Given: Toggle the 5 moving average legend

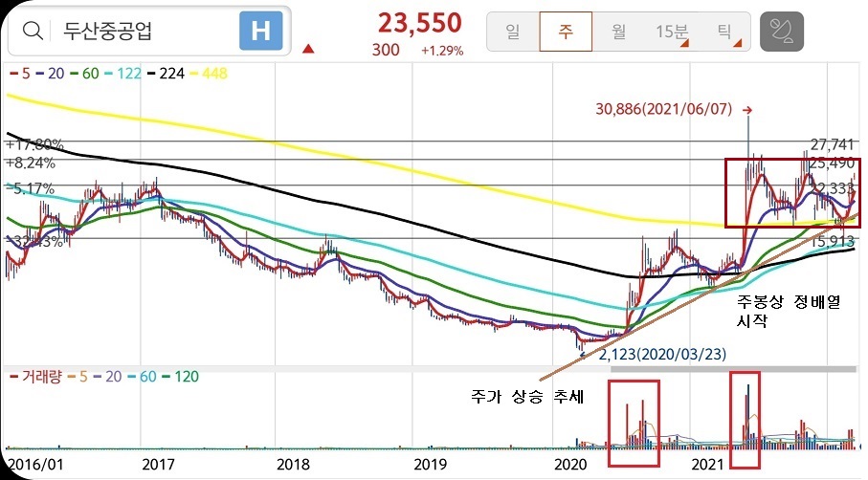Looking at the screenshot, I should tap(20, 74).
